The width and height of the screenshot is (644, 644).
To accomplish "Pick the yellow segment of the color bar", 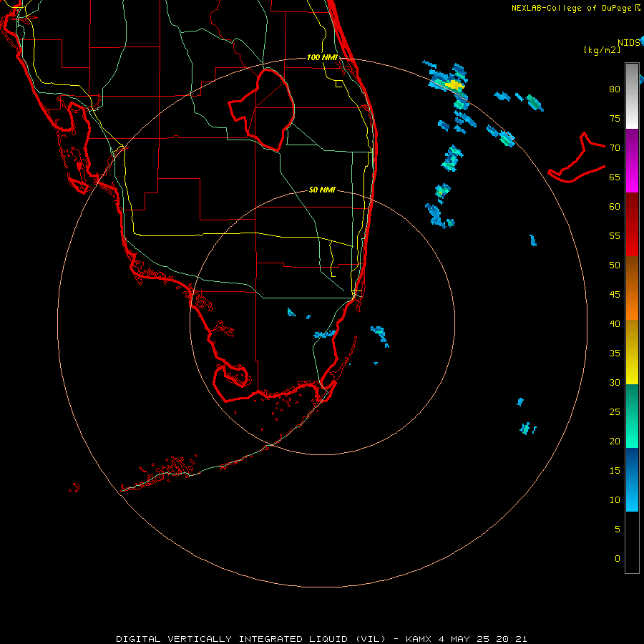I will (632, 352).
